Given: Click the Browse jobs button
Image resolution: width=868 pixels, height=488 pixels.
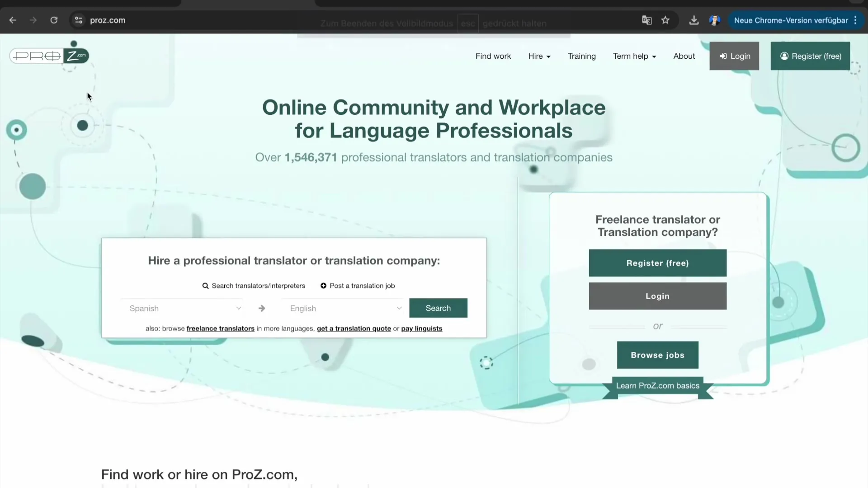Looking at the screenshot, I should tap(657, 355).
